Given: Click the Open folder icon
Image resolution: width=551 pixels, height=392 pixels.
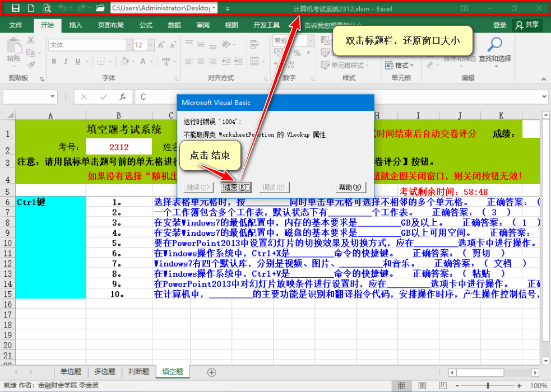Looking at the screenshot, I should [x=100, y=8].
